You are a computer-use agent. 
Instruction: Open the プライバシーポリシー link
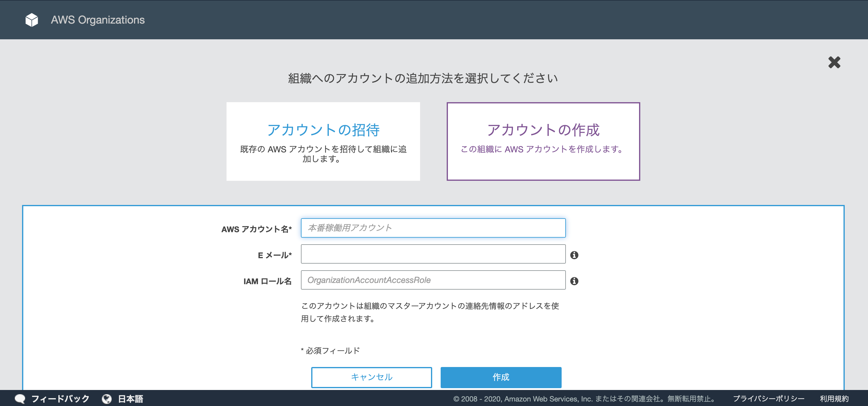[768, 398]
